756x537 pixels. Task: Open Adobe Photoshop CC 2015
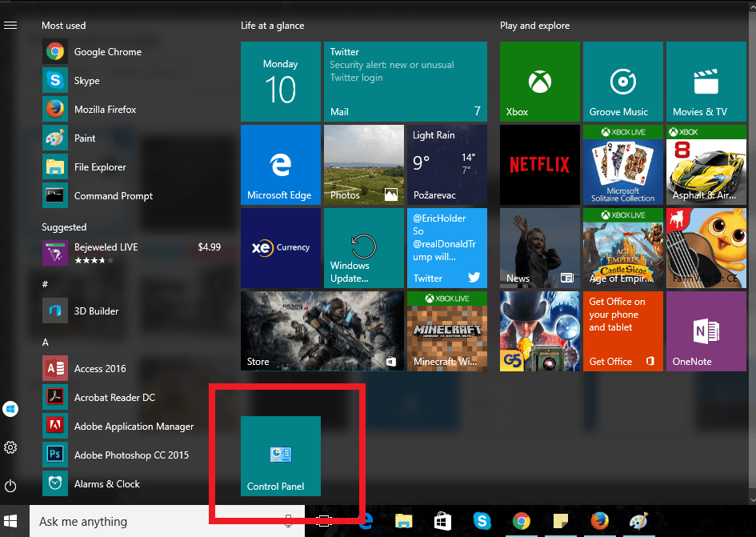(130, 455)
